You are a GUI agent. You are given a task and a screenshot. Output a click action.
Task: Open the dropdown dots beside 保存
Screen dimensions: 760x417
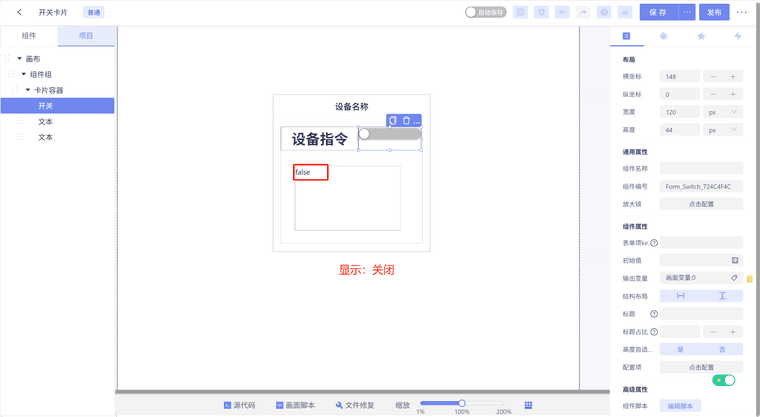click(687, 12)
